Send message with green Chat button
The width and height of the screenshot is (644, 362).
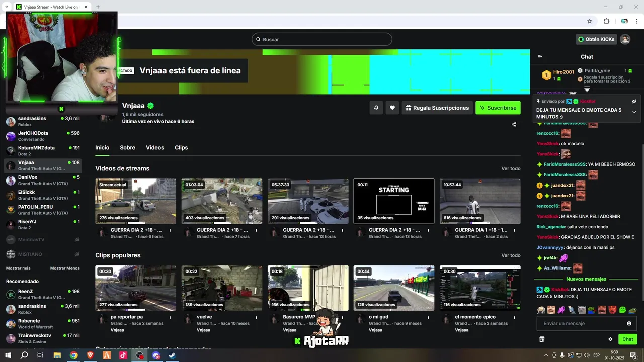coord(627,339)
